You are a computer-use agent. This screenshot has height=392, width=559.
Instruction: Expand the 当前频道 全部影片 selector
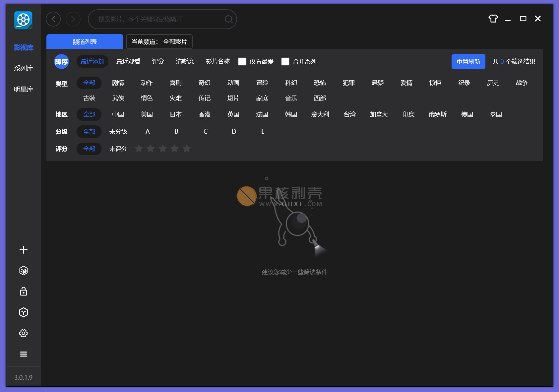[x=159, y=42]
